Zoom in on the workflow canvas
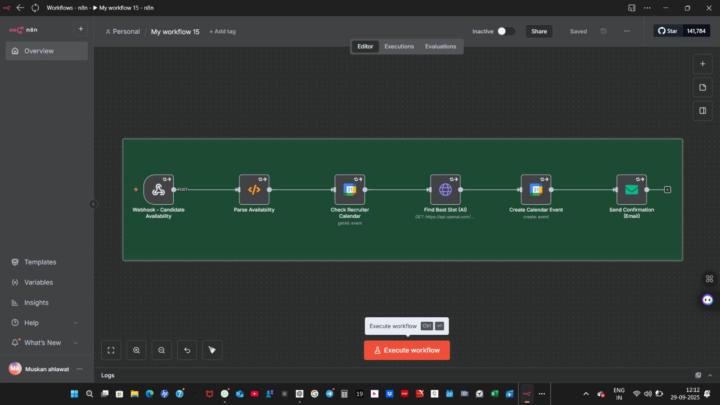Viewport: 720px width, 405px height. click(x=136, y=350)
